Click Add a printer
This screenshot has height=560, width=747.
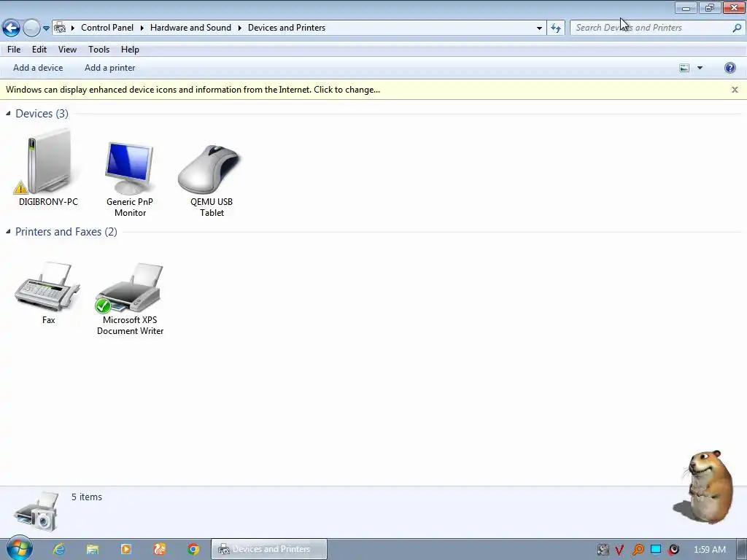pyautogui.click(x=110, y=68)
